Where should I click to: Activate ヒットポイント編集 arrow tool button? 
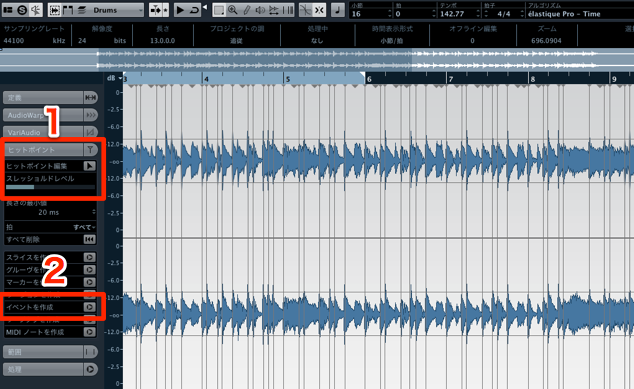click(90, 166)
